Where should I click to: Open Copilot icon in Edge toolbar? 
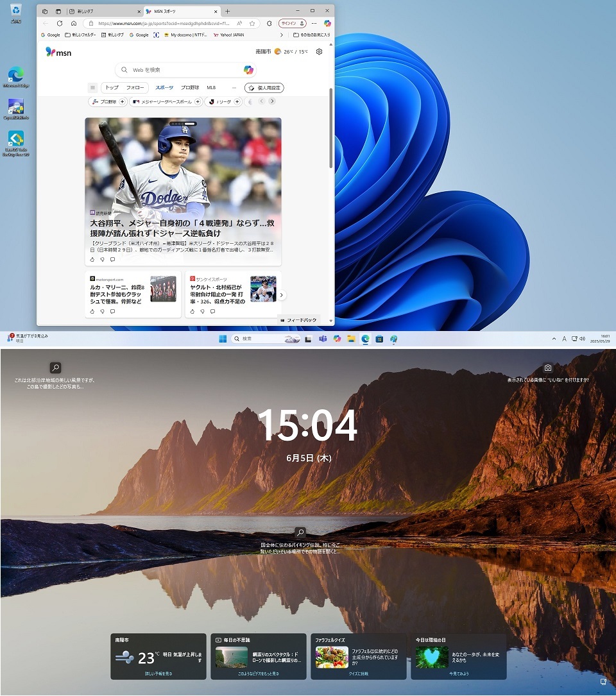tap(327, 23)
